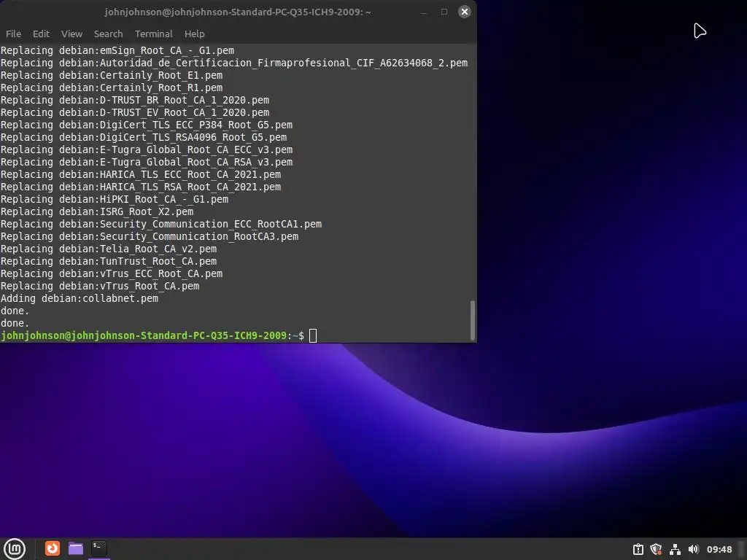Click the 'TunTrust_Root_CA.pem' line
Image resolution: width=747 pixels, height=560 pixels.
coord(109,262)
